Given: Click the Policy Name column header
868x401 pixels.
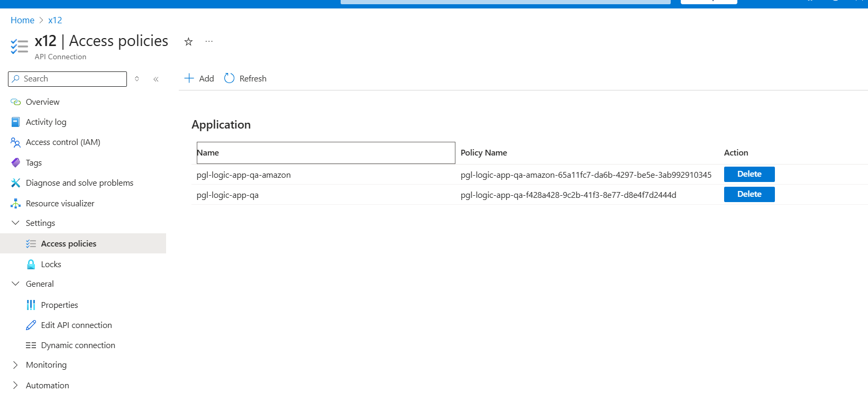Looking at the screenshot, I should pos(483,152).
